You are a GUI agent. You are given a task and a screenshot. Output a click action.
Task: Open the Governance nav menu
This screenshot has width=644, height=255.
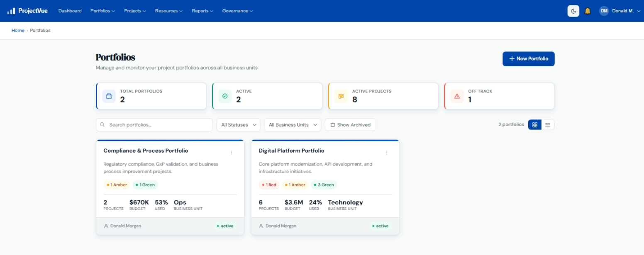238,11
